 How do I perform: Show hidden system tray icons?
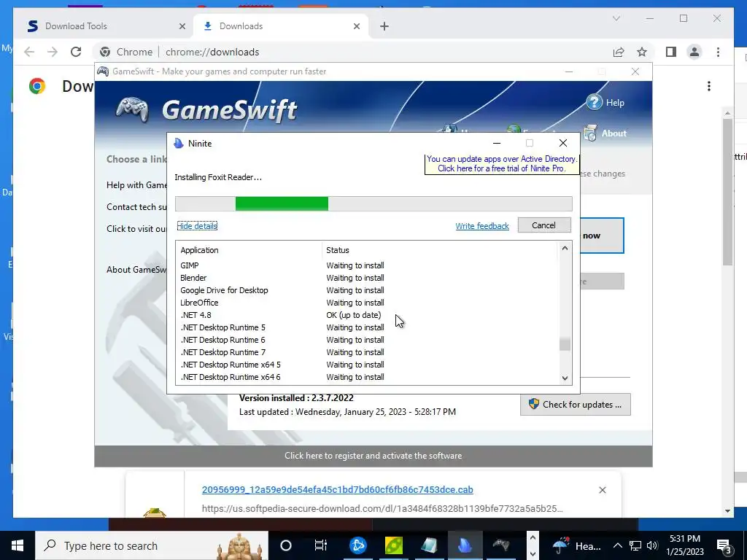tap(617, 545)
